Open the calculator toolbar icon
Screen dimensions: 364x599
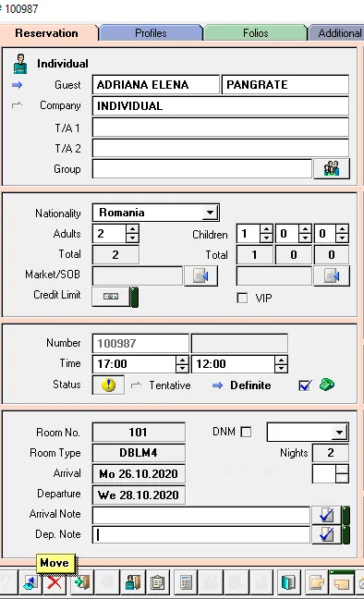pyautogui.click(x=186, y=582)
